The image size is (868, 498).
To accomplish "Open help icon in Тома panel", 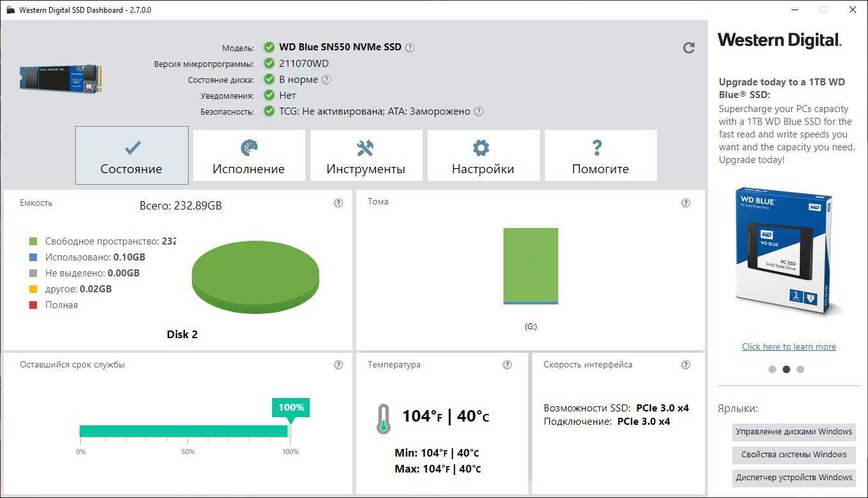I will tap(686, 203).
